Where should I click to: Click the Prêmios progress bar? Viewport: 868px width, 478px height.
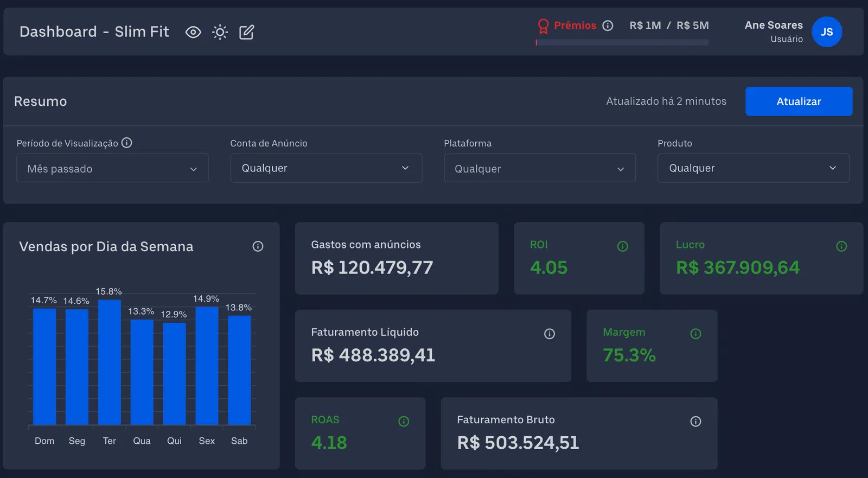(622, 42)
